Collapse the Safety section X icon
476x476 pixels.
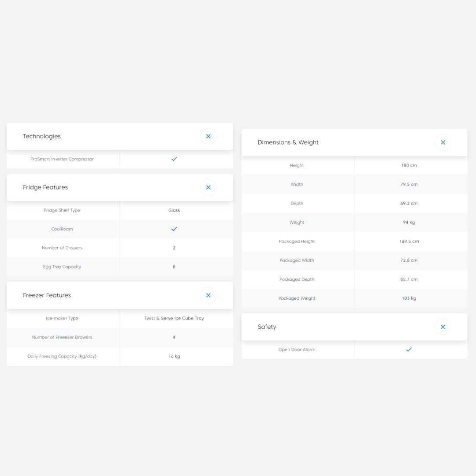[x=443, y=327]
